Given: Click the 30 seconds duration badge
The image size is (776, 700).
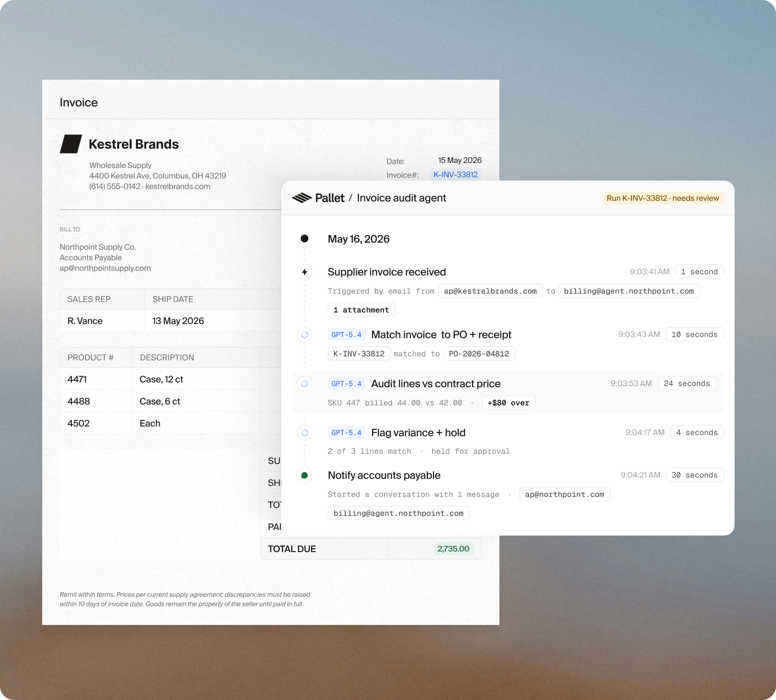Looking at the screenshot, I should click(695, 475).
